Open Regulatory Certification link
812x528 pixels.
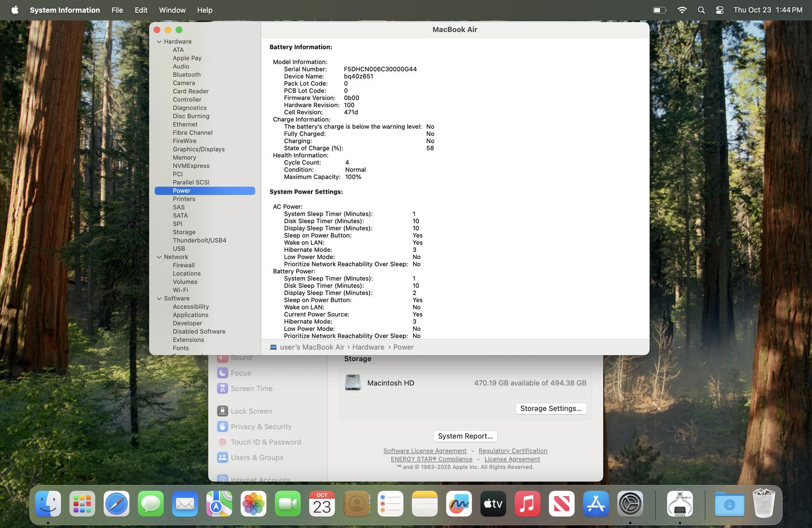pos(512,451)
